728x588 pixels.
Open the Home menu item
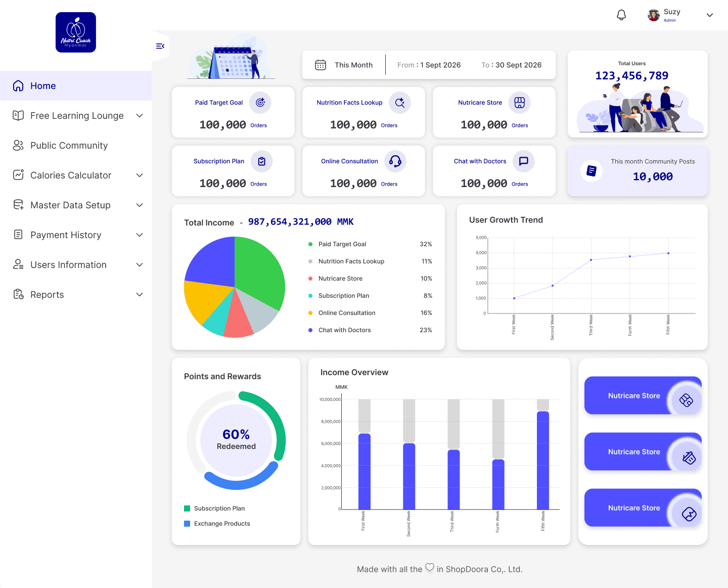tap(76, 86)
